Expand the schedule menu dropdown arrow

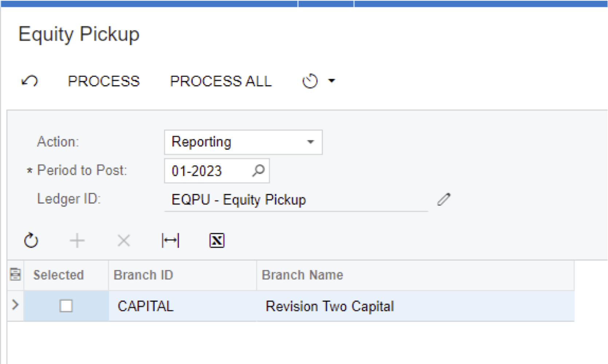[x=331, y=80]
